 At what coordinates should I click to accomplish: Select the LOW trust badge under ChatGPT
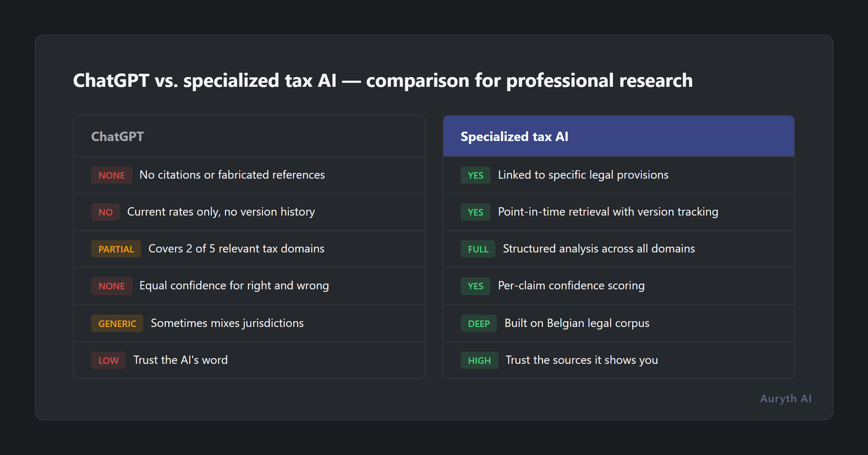click(108, 360)
